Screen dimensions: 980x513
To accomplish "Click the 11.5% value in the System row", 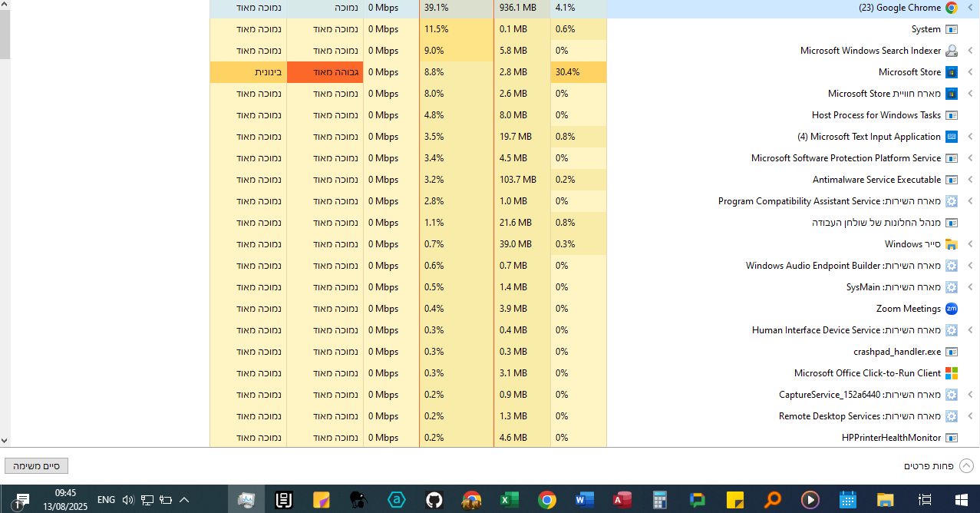I will click(457, 29).
